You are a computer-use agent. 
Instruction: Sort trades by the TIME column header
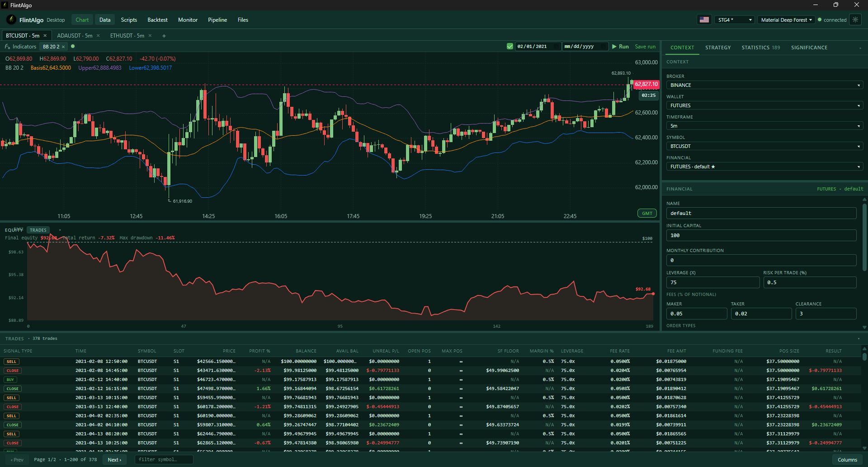[81, 351]
